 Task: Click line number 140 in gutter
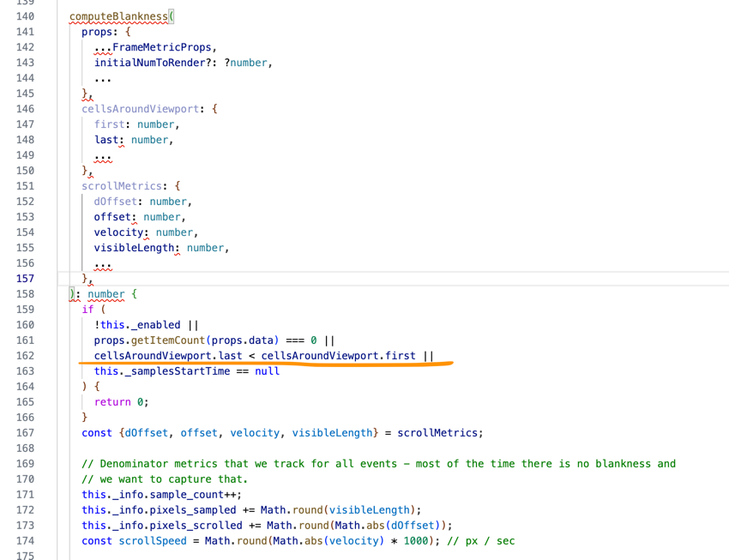tap(25, 16)
